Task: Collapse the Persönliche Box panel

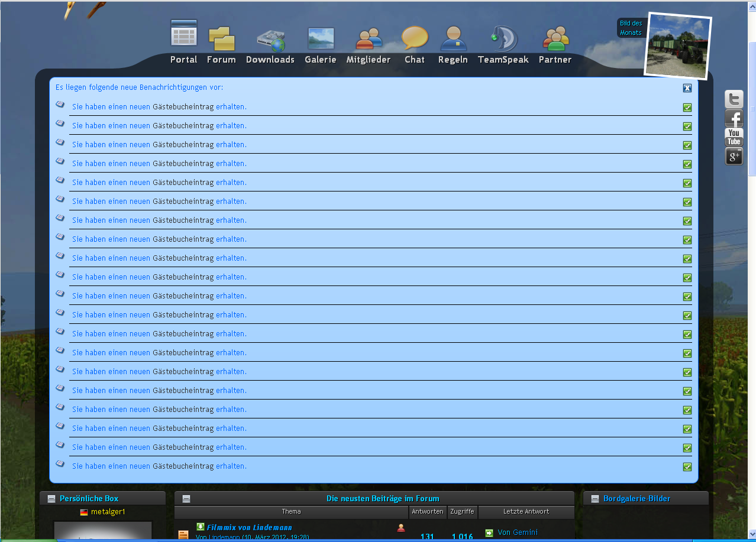Action: tap(51, 499)
